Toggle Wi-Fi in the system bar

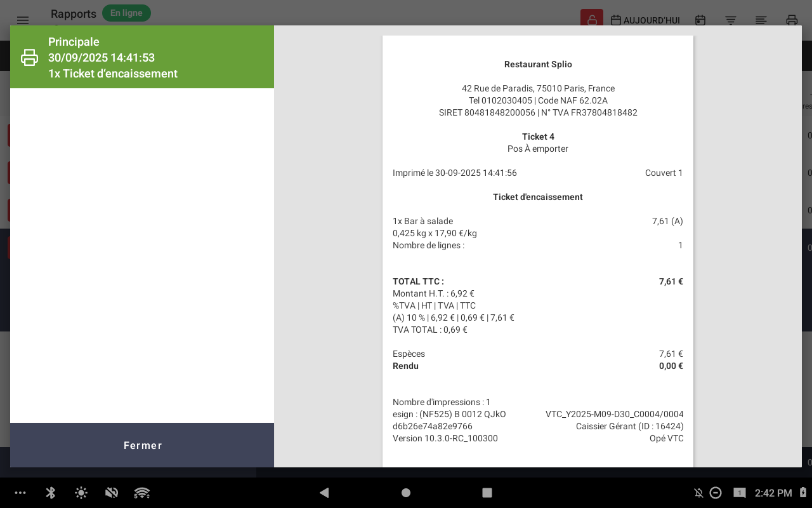click(x=142, y=493)
